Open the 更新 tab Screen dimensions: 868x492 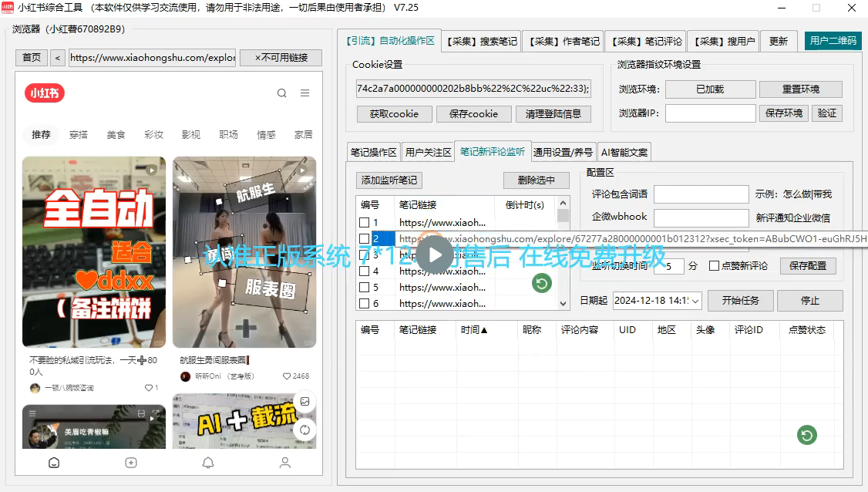pos(779,42)
